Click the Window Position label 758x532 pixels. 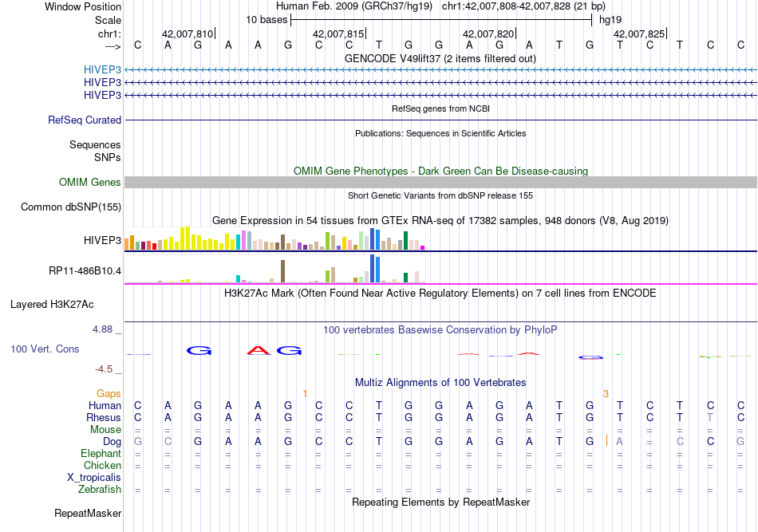(83, 6)
